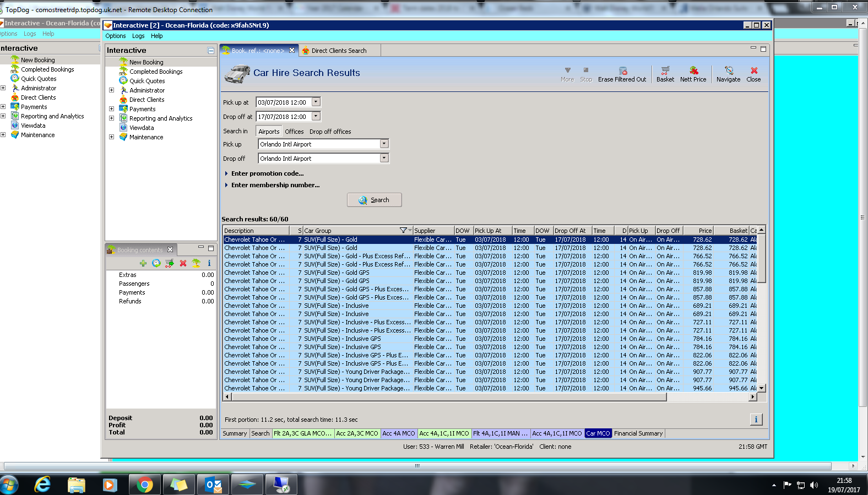Screen dimensions: 868x495
Task: Open the Pick up airport dropdown
Action: tap(384, 144)
